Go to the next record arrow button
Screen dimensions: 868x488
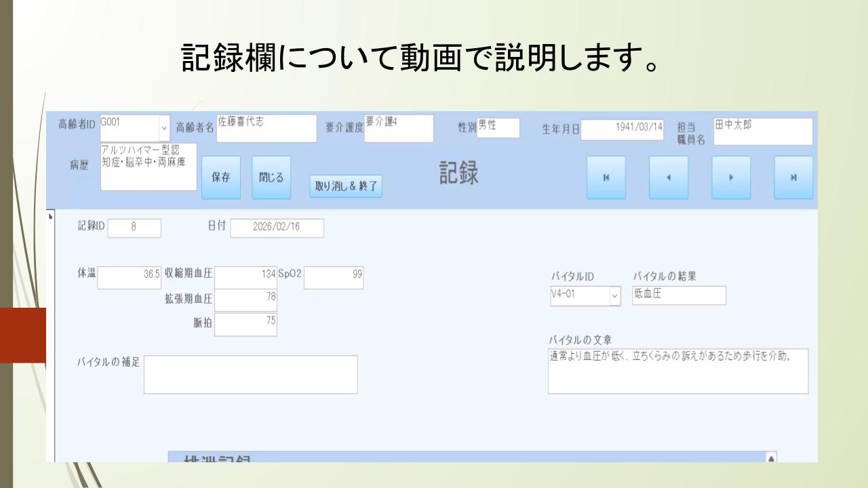[x=731, y=178]
